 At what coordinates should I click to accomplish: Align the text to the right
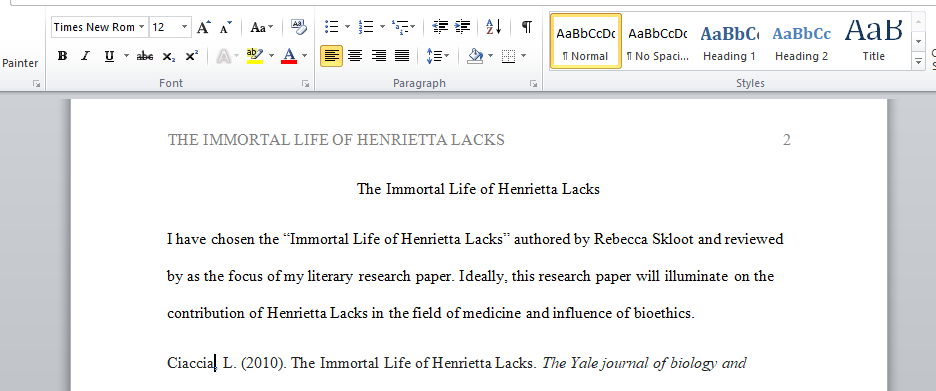coord(378,56)
